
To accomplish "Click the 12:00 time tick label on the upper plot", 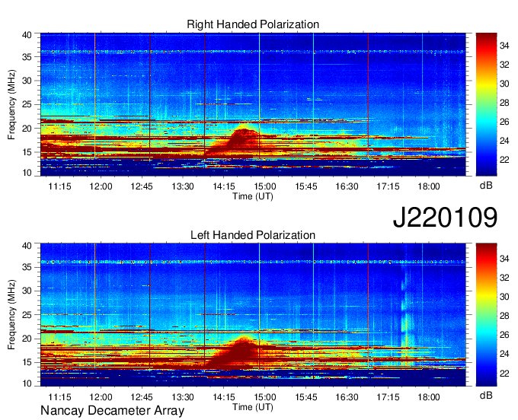I will click(101, 186).
